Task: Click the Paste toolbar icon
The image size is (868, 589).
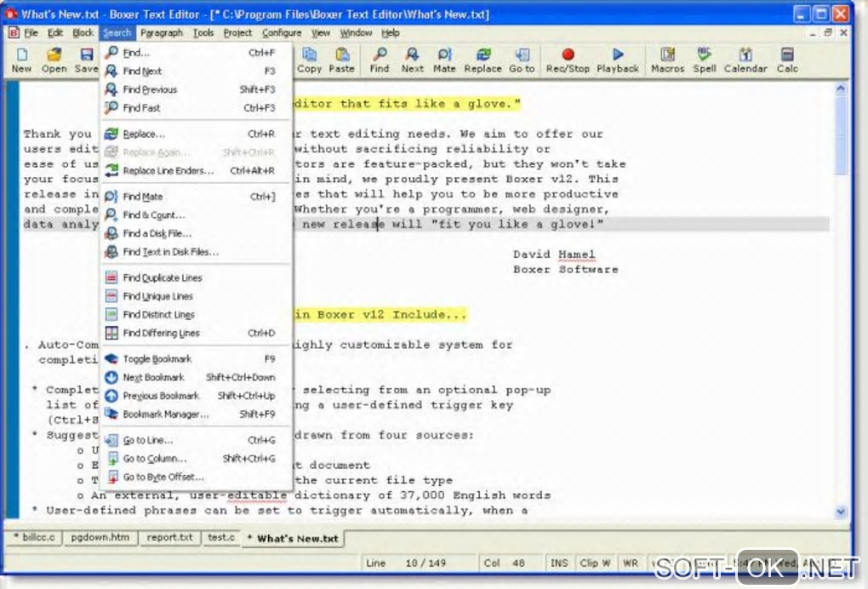Action: (341, 60)
